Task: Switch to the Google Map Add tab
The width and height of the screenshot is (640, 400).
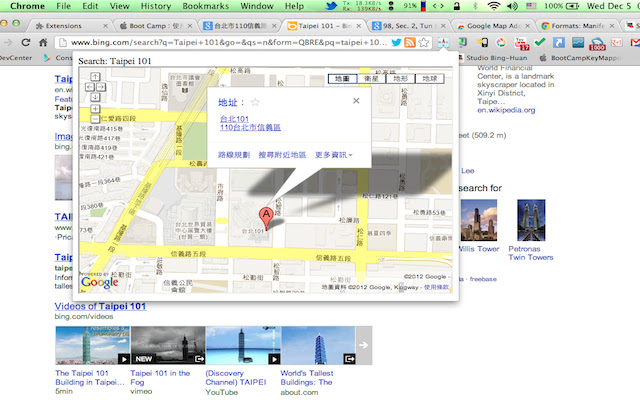Action: [493, 26]
